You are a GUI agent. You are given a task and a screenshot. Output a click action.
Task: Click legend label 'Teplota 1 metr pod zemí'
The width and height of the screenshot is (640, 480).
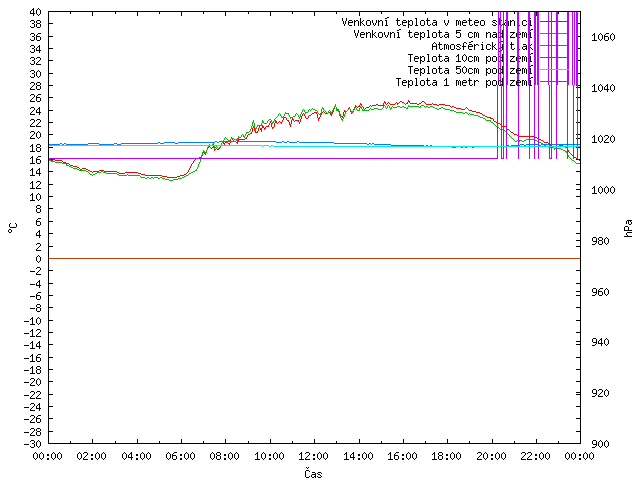pos(464,82)
